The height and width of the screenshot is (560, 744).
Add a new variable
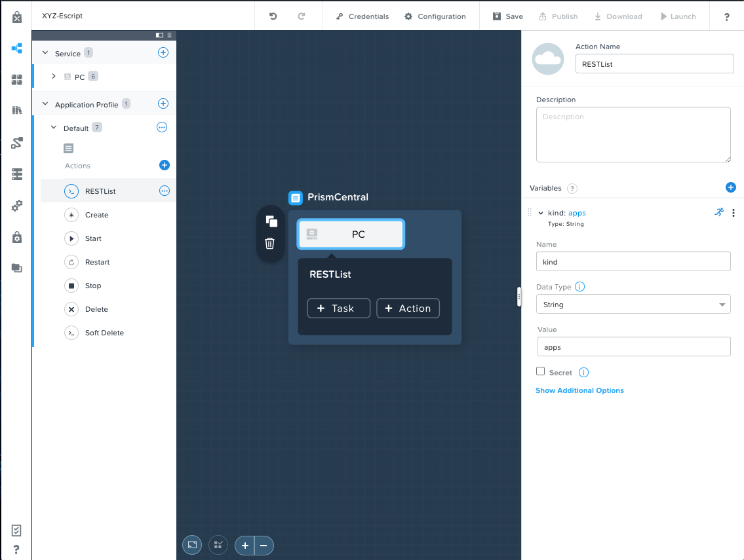(x=731, y=187)
